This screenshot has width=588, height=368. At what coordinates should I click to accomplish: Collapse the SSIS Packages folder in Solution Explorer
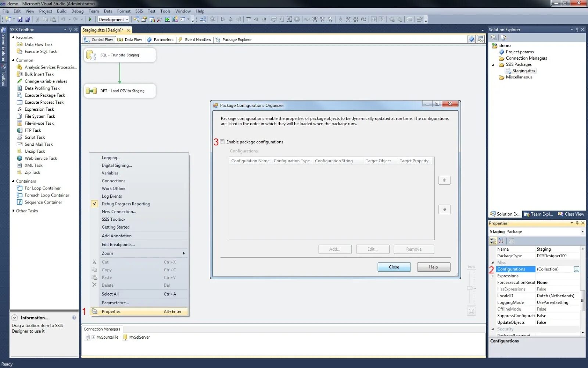point(493,65)
